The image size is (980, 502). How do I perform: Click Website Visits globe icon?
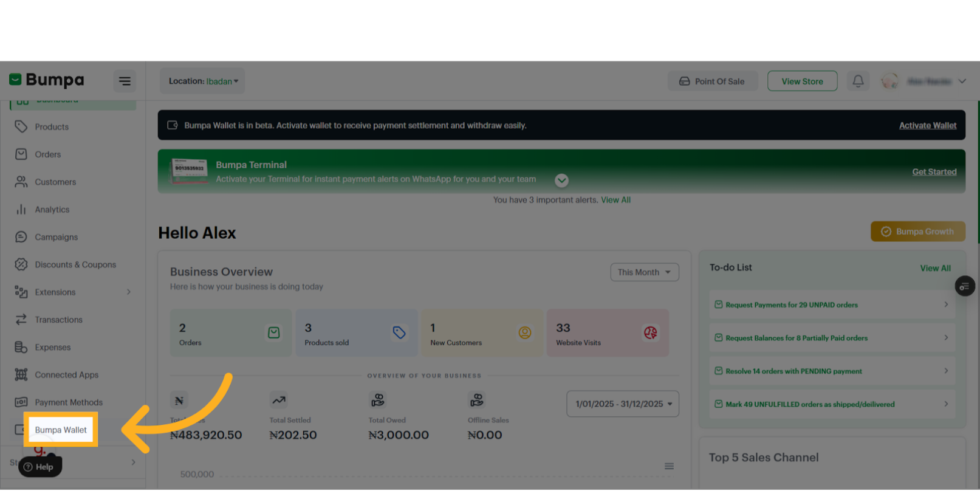[x=651, y=332]
